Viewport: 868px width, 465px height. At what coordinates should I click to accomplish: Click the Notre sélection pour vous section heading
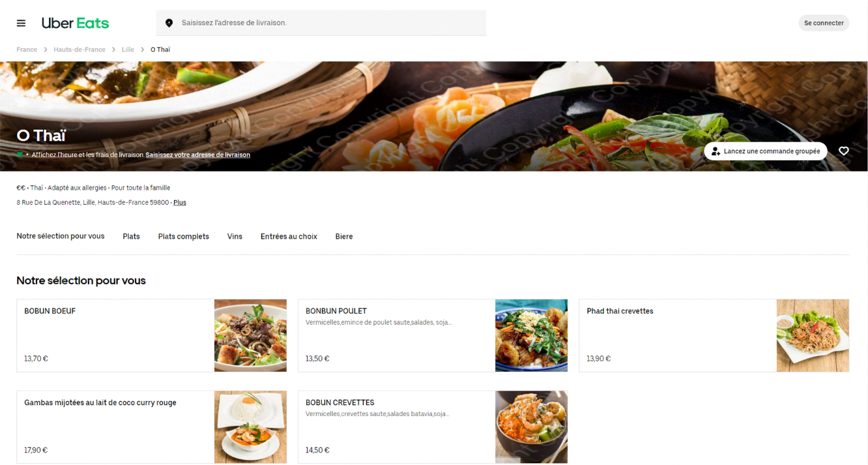pos(81,280)
